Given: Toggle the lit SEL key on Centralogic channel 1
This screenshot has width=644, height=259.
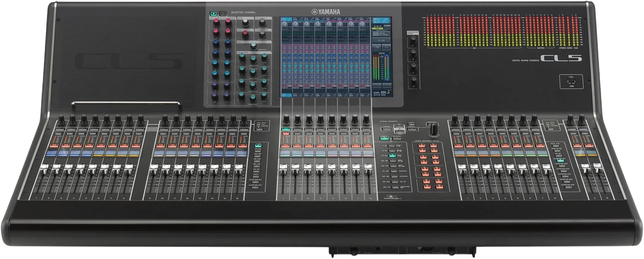Looking at the screenshot, I should pyautogui.click(x=286, y=129).
